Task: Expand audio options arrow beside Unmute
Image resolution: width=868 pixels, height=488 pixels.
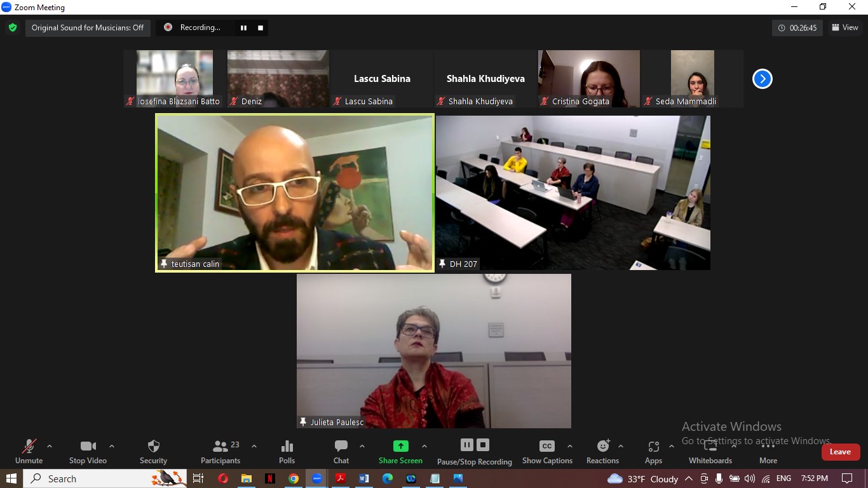Action: pyautogui.click(x=50, y=446)
